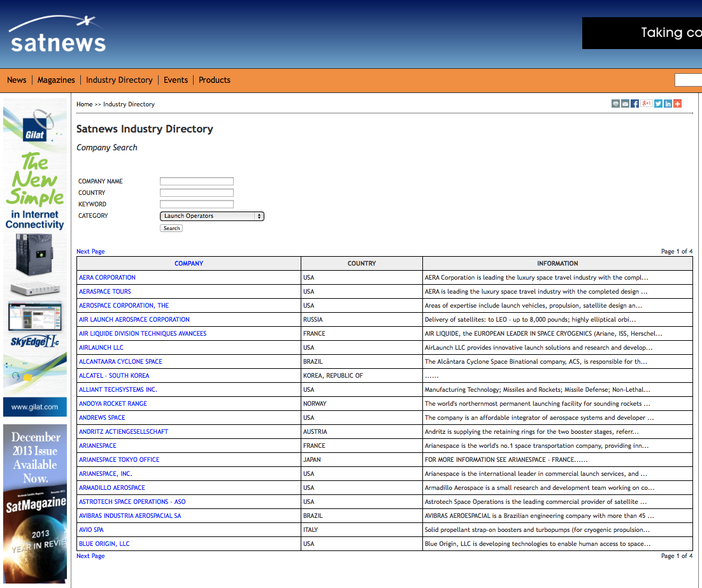
Task: Click the 'Taking co' top banner ad
Action: click(642, 33)
